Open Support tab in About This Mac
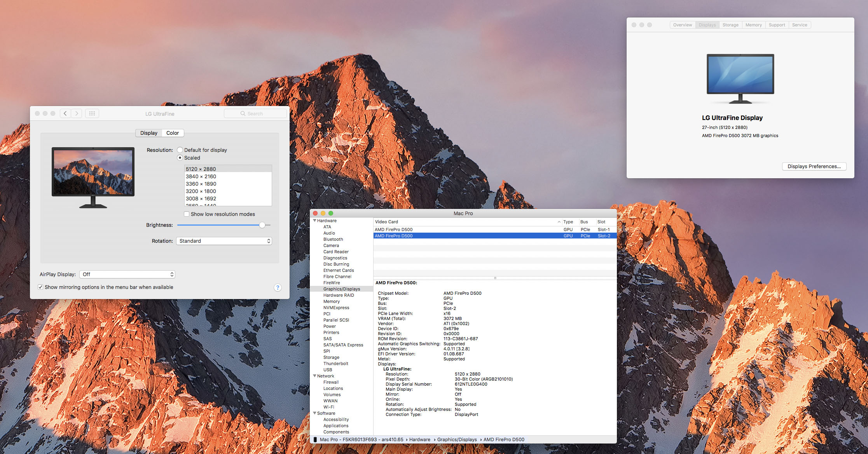 pos(777,25)
